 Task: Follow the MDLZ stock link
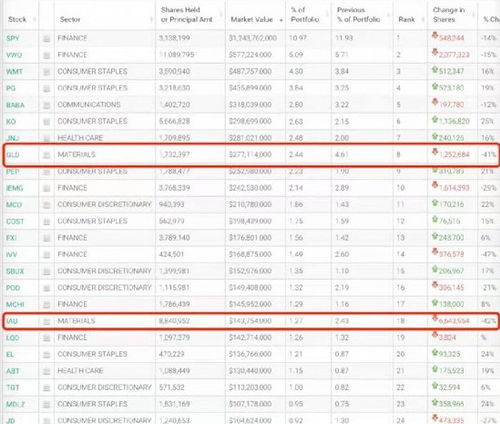(16, 404)
